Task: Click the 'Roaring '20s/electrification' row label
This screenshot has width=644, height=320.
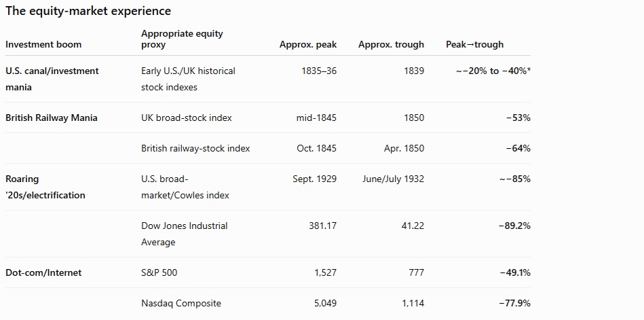Action: click(45, 187)
